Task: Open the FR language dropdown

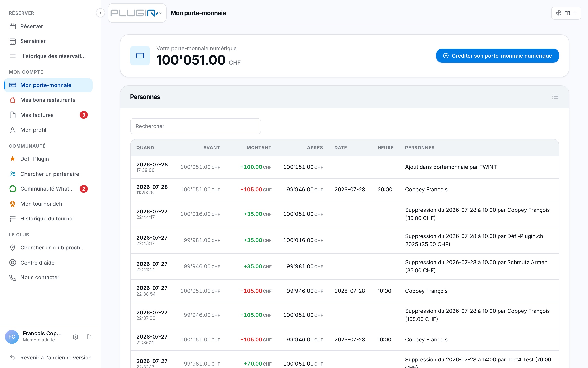Action: coord(566,13)
